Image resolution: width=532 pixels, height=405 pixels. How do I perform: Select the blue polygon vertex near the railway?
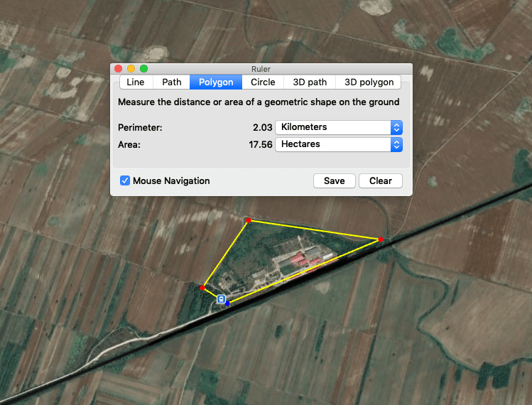(227, 303)
